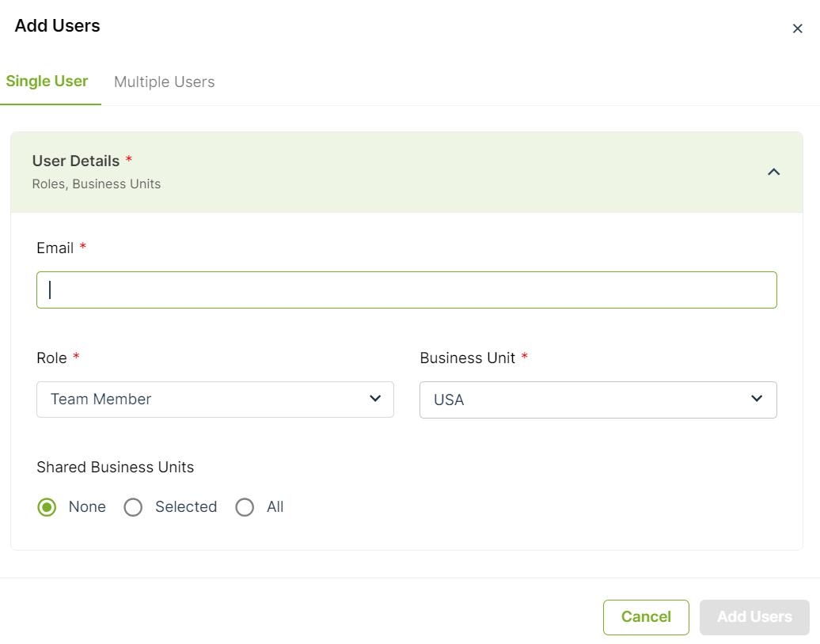Click the User Details header title
Screen dimensions: 820x644
pyautogui.click(x=76, y=161)
